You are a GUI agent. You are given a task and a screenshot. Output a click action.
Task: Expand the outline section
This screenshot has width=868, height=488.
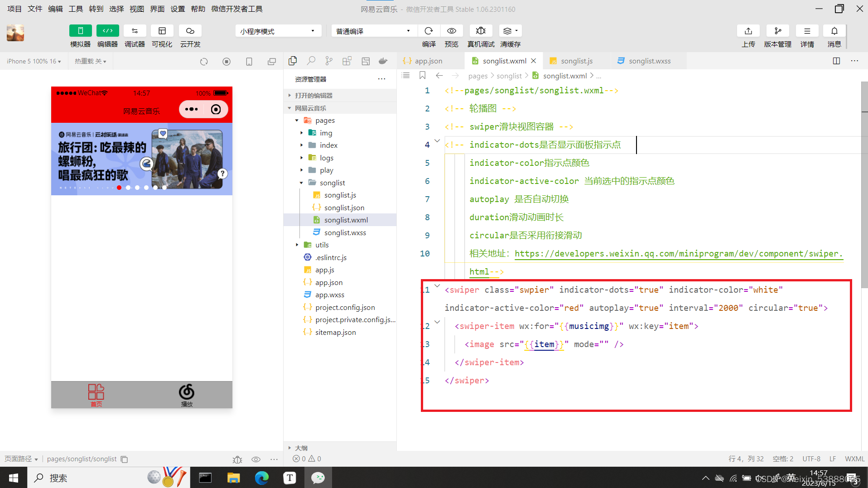tap(340, 448)
